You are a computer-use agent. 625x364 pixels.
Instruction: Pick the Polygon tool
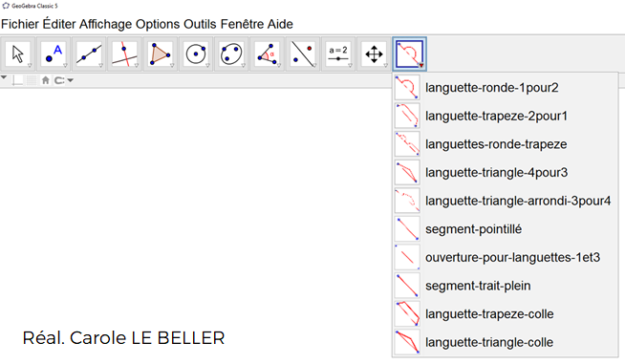pos(160,54)
